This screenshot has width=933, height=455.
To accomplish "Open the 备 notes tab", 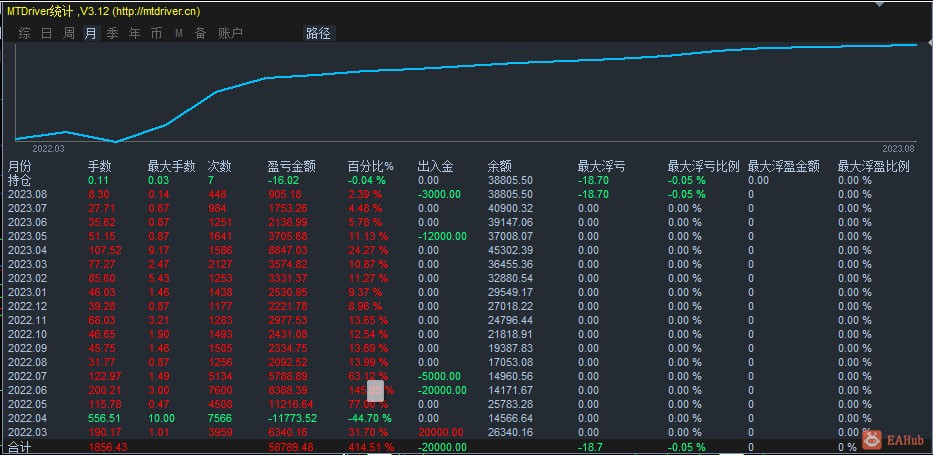I will (201, 33).
